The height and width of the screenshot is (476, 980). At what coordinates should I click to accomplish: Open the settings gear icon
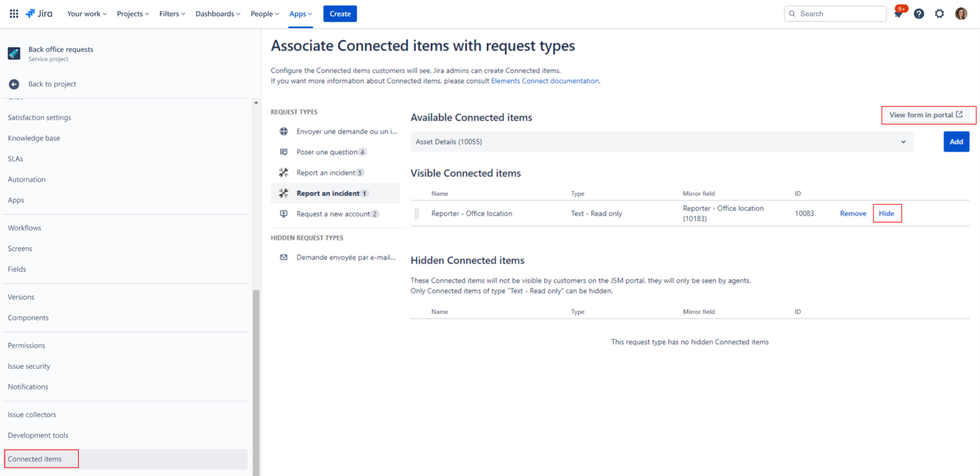(940, 14)
